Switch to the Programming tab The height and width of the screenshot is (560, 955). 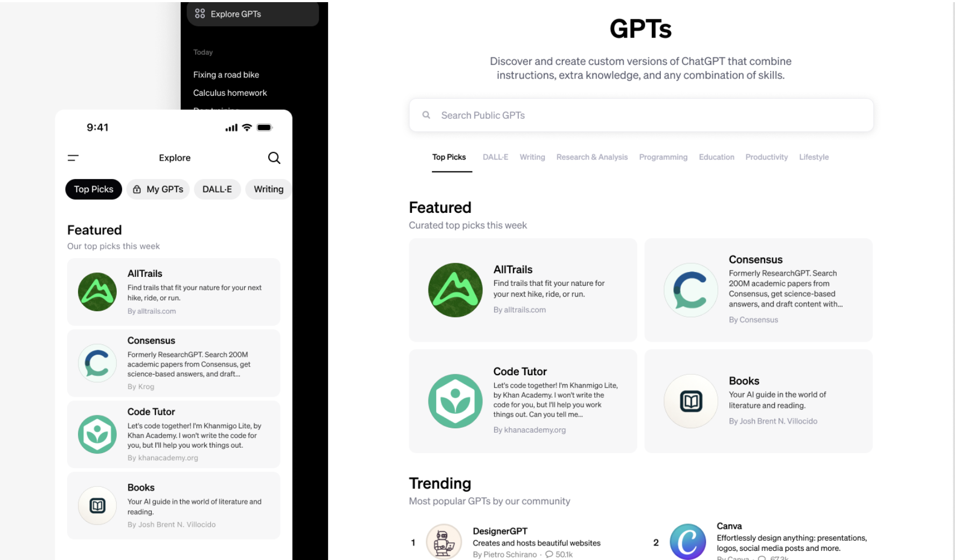click(663, 157)
